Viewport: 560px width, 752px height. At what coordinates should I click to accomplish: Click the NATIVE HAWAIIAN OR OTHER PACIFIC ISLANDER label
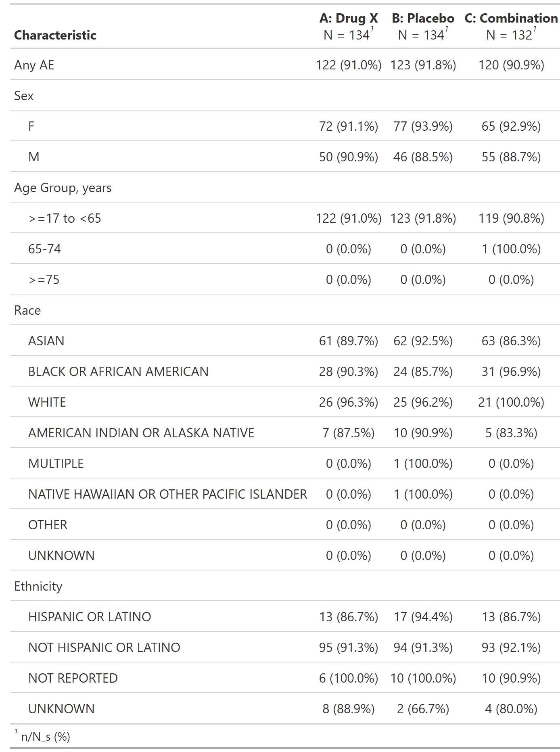[x=167, y=494]
